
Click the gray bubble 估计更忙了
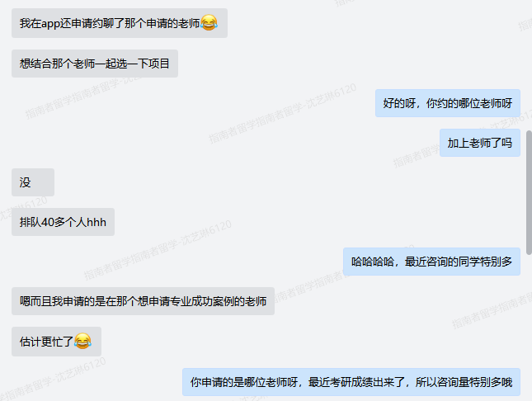pyautogui.click(x=56, y=342)
